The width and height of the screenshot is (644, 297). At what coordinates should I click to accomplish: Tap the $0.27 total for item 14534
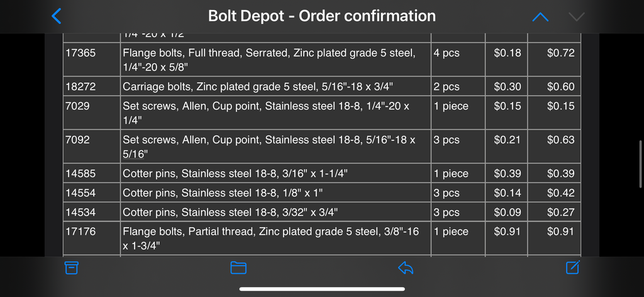coord(560,213)
